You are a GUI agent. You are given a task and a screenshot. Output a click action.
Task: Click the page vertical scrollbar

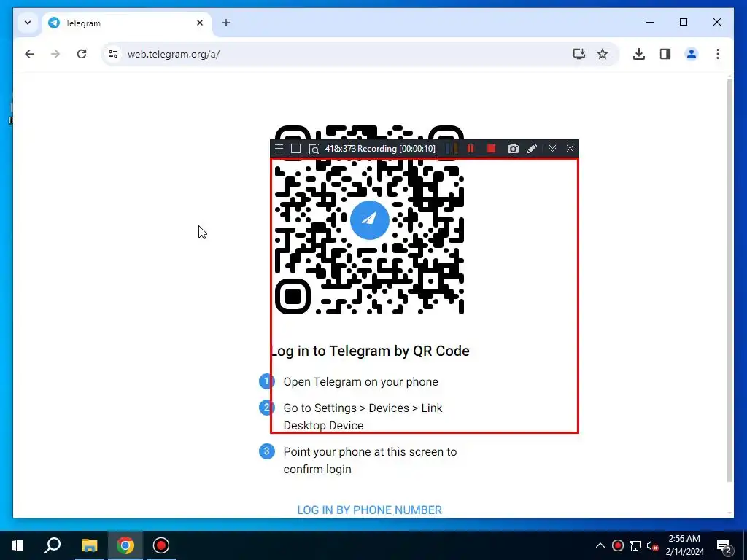tap(729, 281)
